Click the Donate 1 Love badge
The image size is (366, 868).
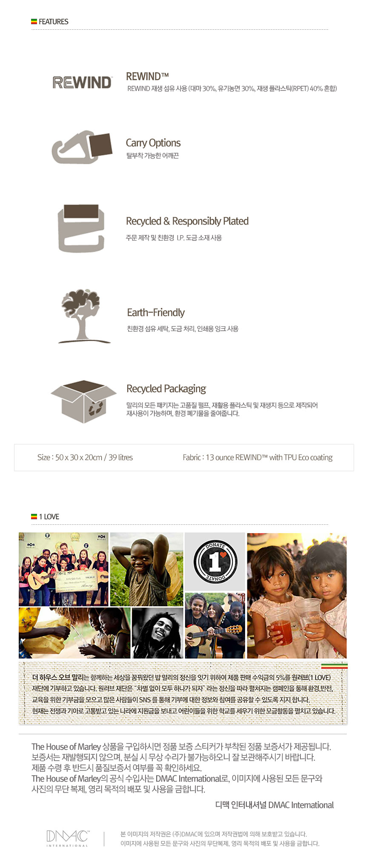215,562
